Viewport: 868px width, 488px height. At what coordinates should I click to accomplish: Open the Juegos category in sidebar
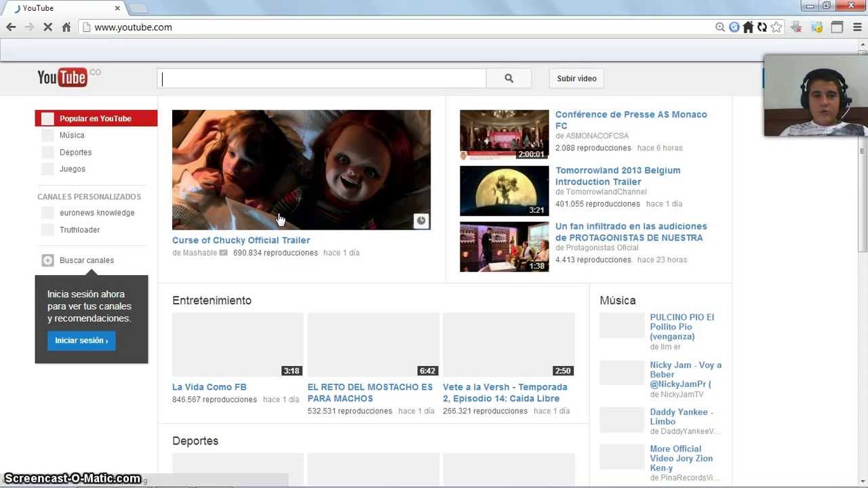(73, 169)
